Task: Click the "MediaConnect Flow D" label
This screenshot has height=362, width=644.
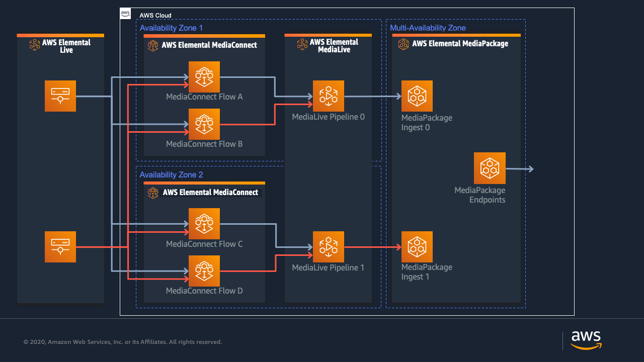Action: pos(204,291)
